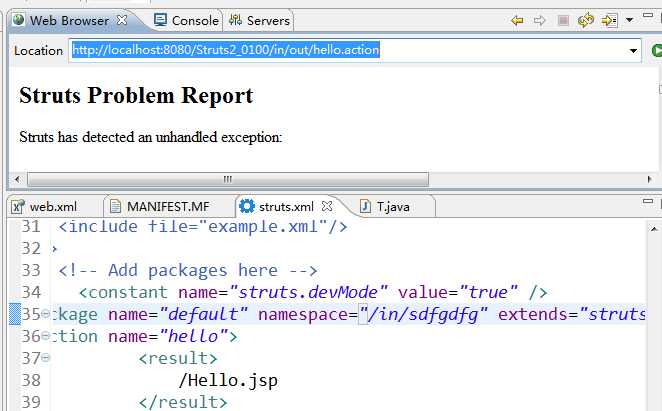The image size is (662, 411).
Task: Click the '/Hello.jsp' text on line 38
Action: click(x=228, y=380)
